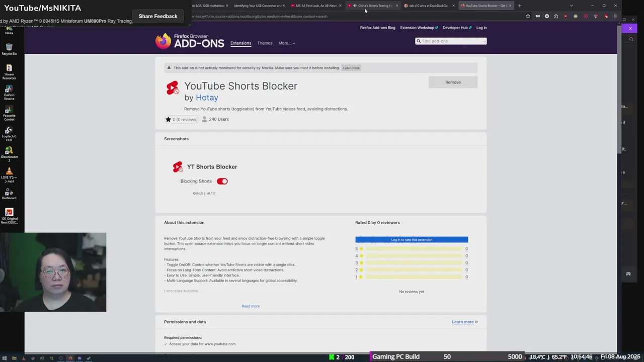Click the Find add-ons search field

[x=451, y=41]
